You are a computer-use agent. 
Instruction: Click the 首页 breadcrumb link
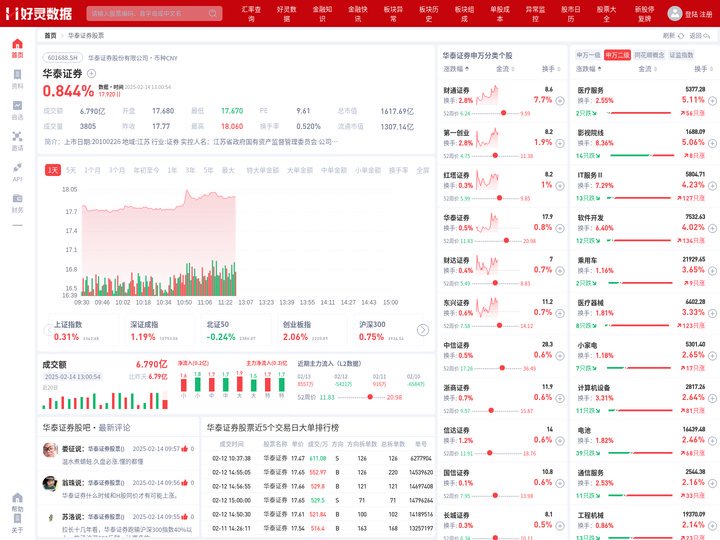pyautogui.click(x=50, y=35)
